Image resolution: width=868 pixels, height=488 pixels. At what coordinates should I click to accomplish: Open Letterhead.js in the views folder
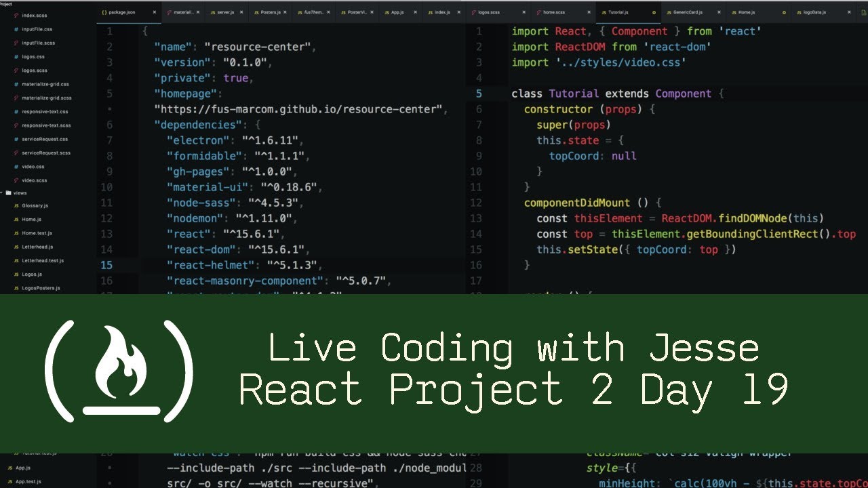point(37,247)
